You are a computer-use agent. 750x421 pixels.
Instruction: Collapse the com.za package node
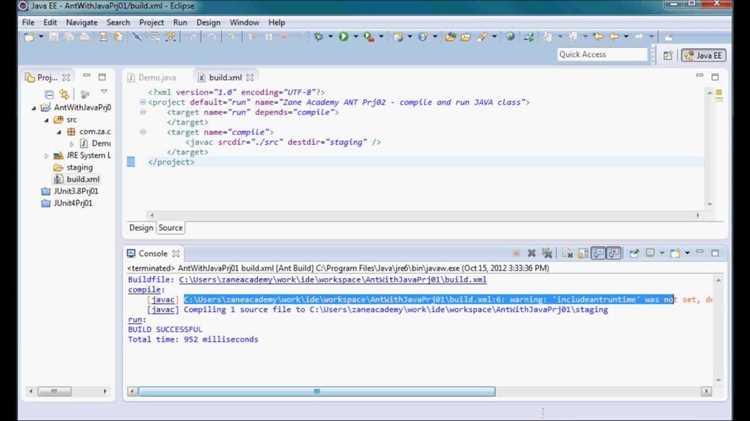(59, 132)
